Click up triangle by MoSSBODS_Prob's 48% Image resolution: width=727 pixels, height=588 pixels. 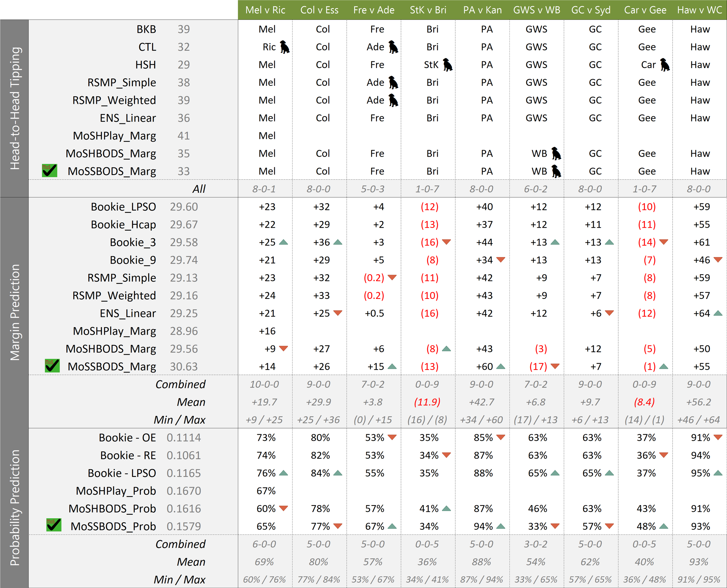click(x=664, y=526)
